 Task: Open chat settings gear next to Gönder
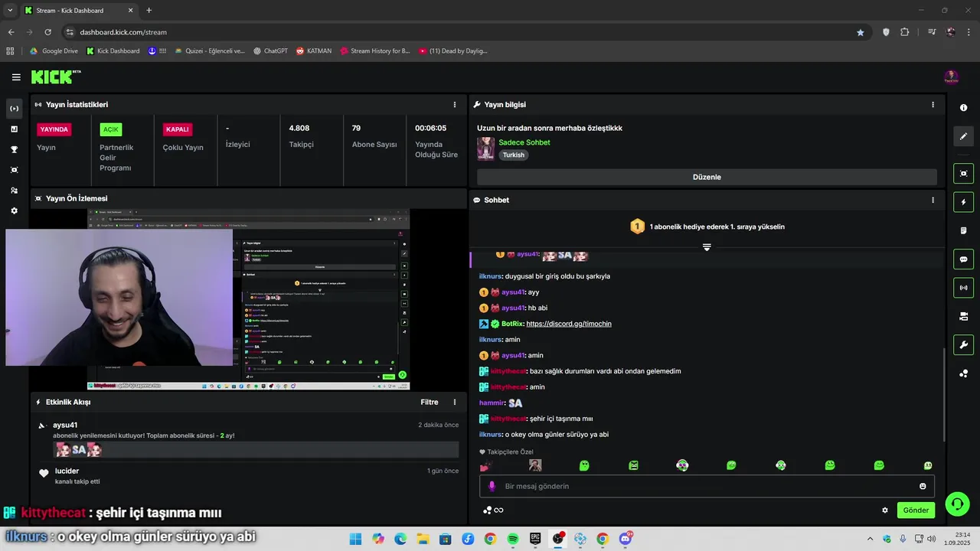(x=885, y=510)
